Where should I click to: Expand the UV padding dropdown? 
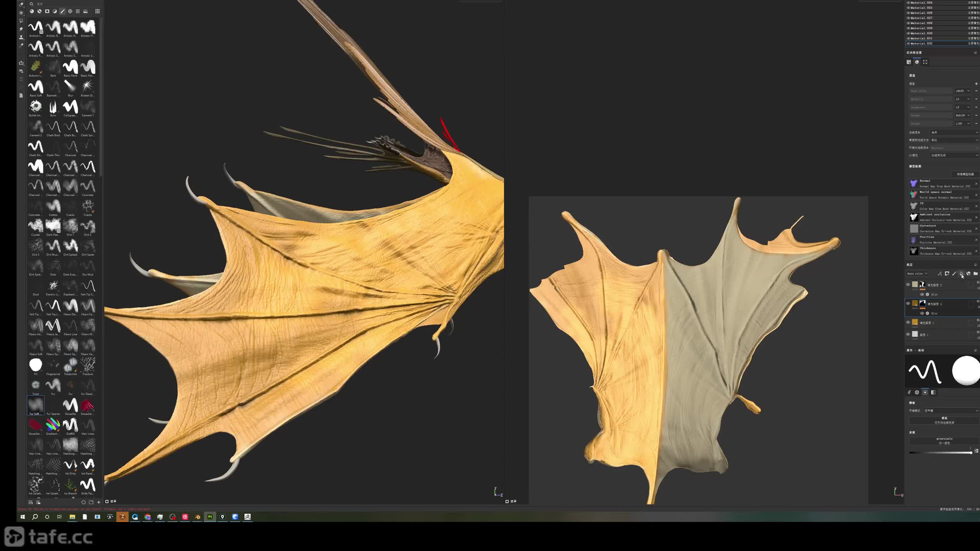tap(954, 155)
